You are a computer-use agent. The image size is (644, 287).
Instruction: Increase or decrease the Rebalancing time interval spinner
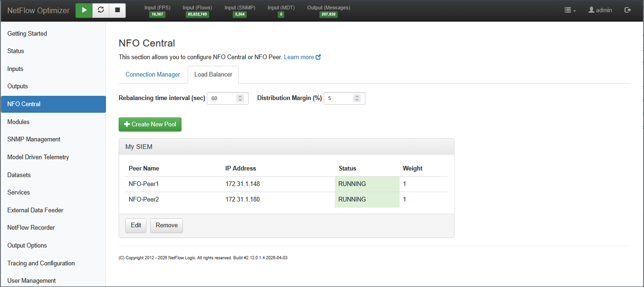pyautogui.click(x=240, y=99)
